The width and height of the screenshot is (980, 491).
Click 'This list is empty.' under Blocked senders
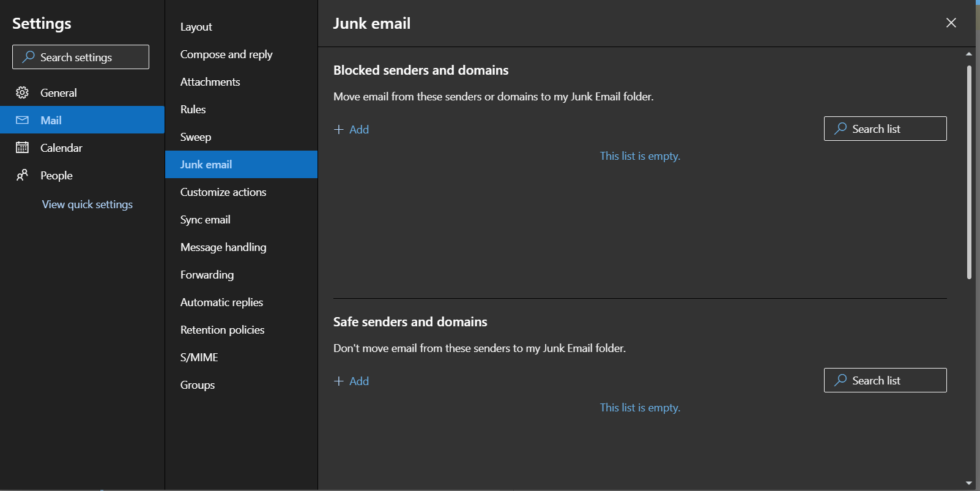[640, 156]
